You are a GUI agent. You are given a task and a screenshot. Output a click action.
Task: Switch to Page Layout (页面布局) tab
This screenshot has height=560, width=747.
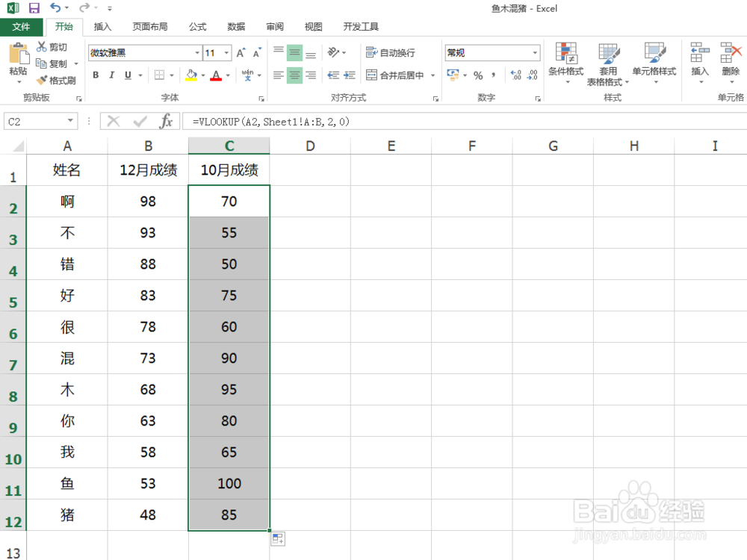[150, 27]
